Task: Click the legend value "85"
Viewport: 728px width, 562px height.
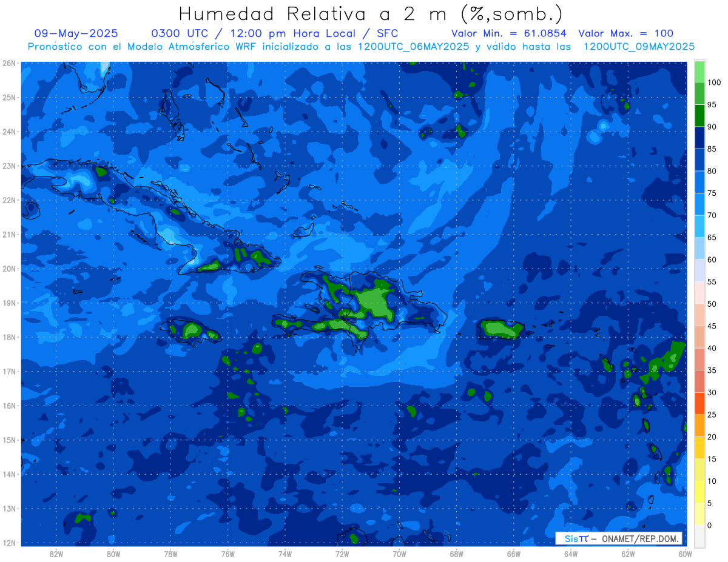Action: click(712, 149)
